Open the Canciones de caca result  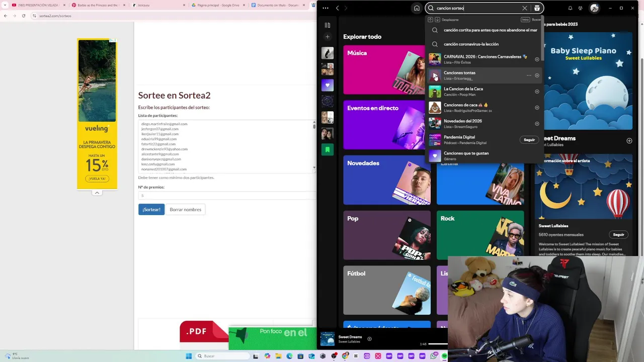485,108
